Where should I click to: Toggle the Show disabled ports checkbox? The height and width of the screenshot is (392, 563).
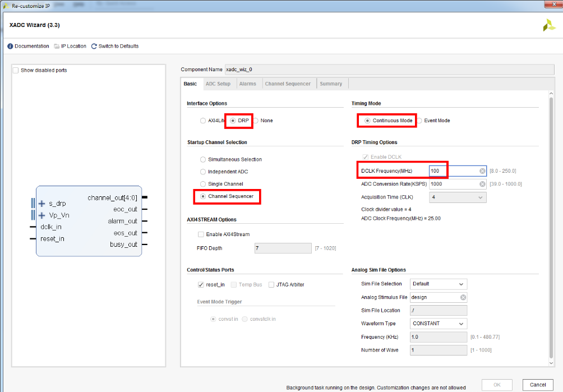16,70
